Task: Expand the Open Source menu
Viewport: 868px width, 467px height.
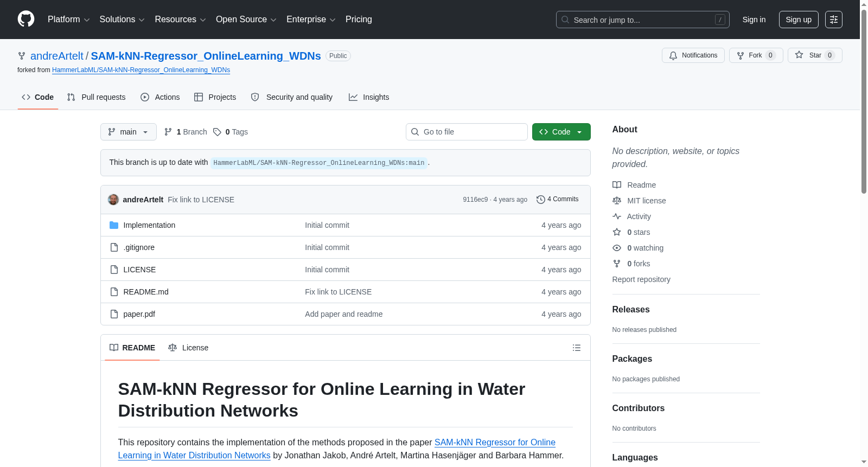Action: 246,20
